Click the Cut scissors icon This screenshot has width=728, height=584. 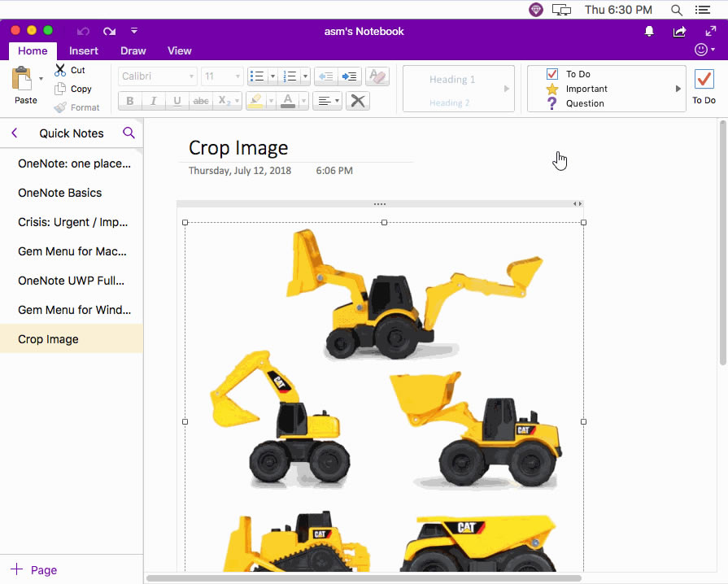61,71
